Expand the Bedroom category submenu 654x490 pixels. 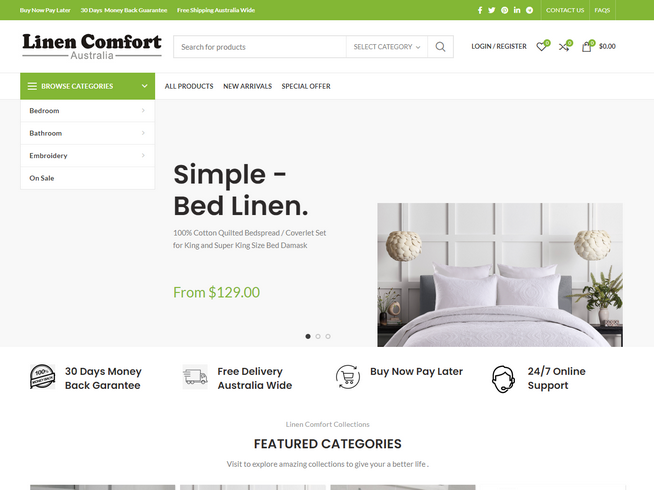[x=143, y=111]
